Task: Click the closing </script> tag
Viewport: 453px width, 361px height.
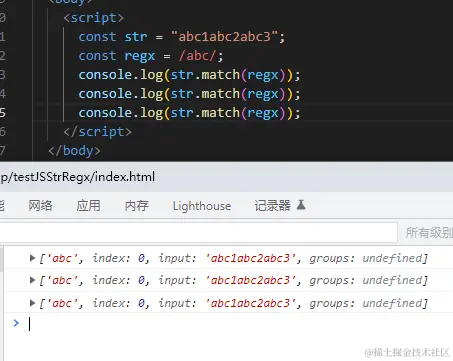Action: pos(97,132)
